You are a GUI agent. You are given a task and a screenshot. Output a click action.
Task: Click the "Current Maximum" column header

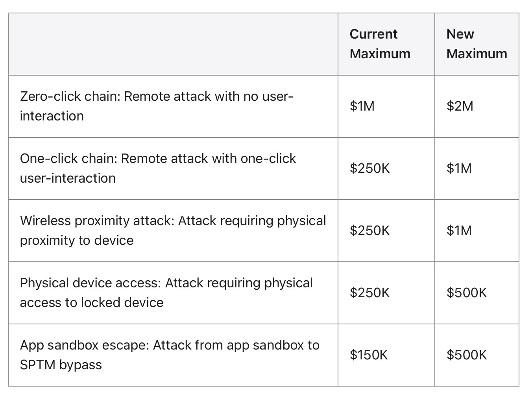[x=380, y=44]
